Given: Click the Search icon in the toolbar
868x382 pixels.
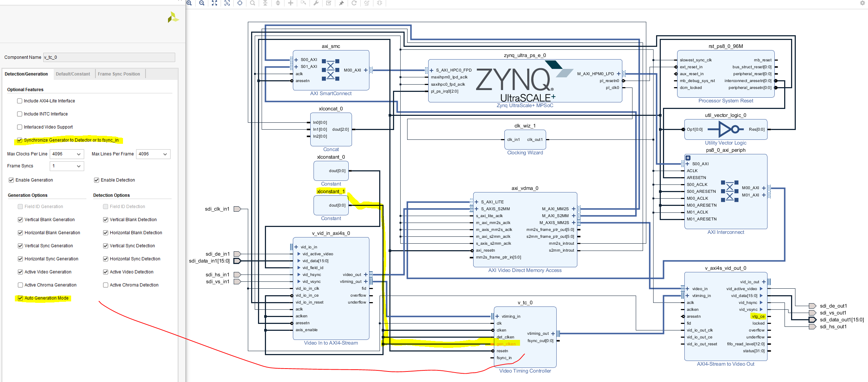Looking at the screenshot, I should click(x=253, y=3).
